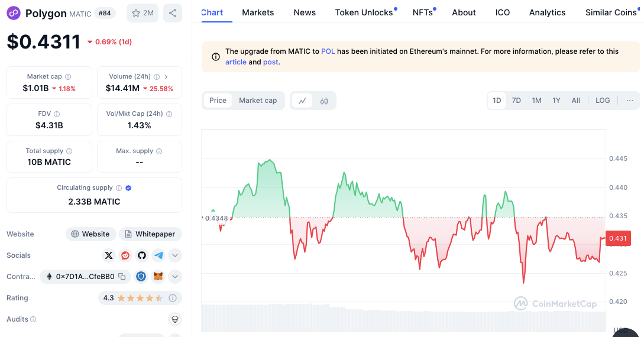The image size is (644, 337).
Task: Open the Chart tab
Action: (212, 13)
